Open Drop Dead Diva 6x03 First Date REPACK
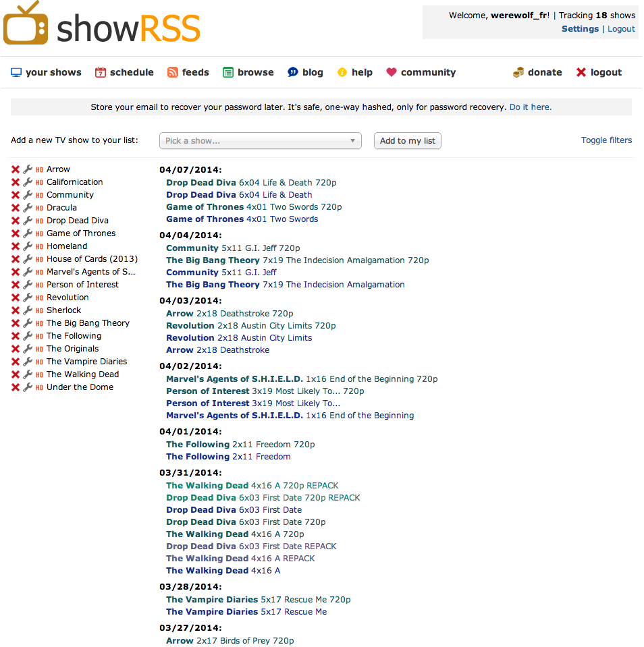644x647 pixels. pyautogui.click(x=251, y=546)
